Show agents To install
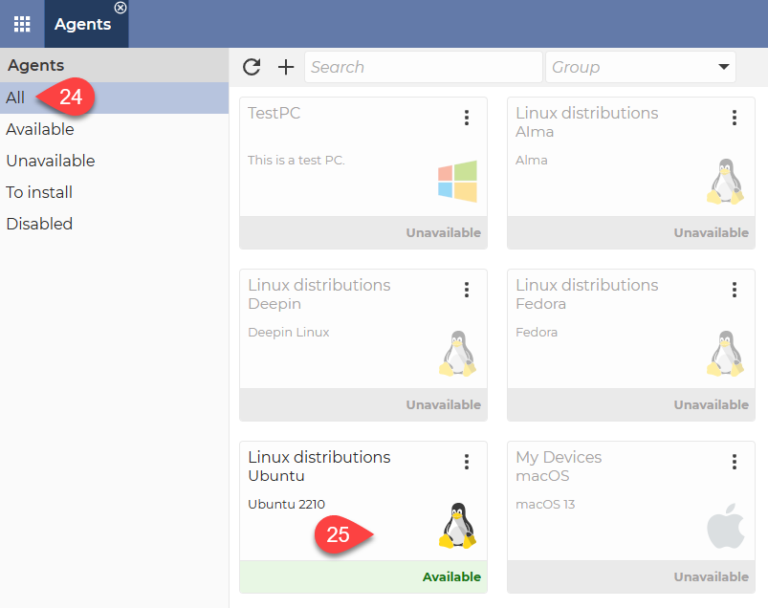This screenshot has height=608, width=768. tap(114, 192)
